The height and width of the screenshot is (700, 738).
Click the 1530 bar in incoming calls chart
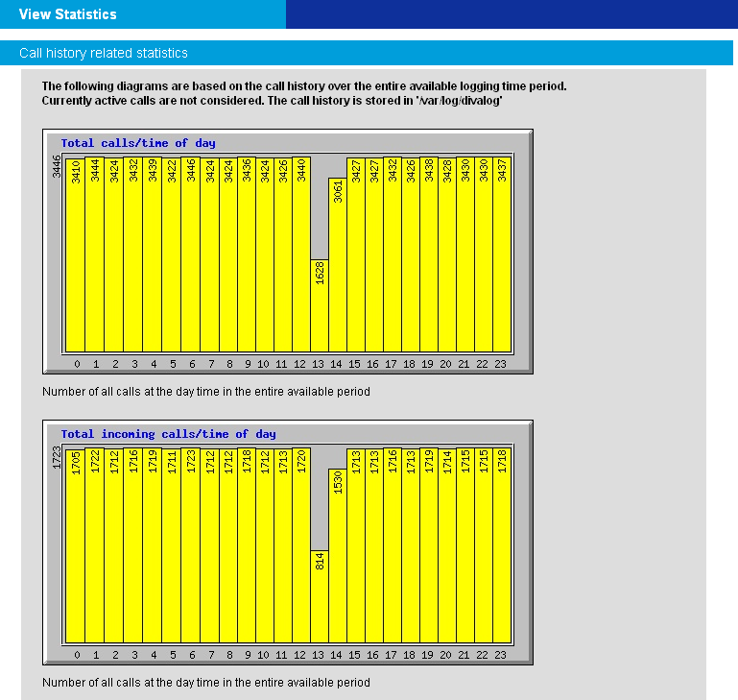pos(338,555)
